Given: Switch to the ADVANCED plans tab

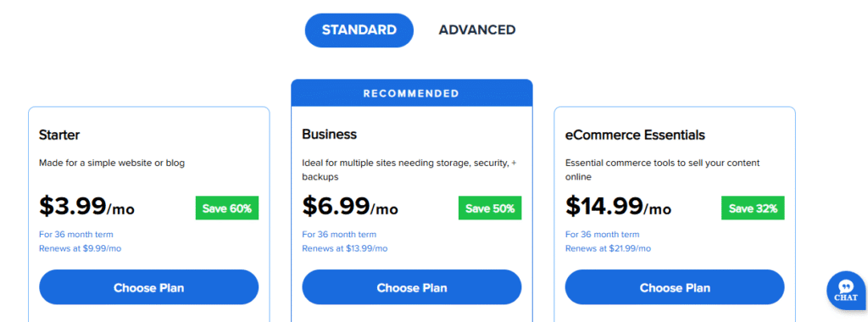Looking at the screenshot, I should coord(477,30).
